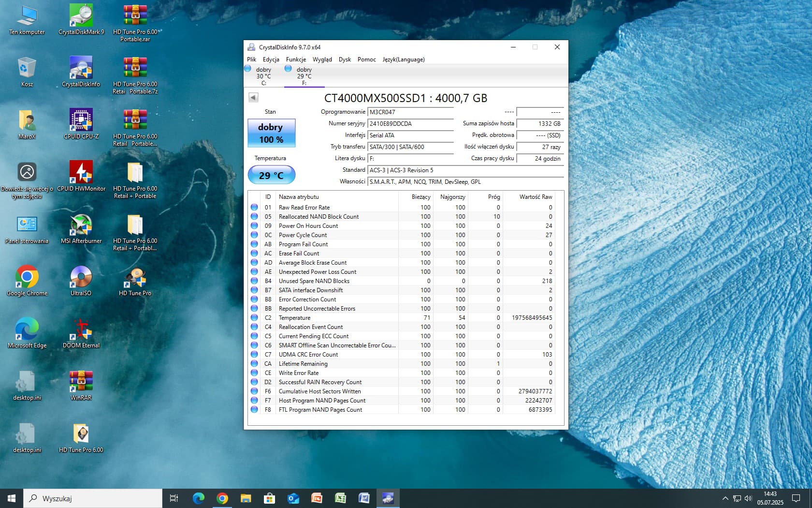Open UltraISO desktop shortcut
Screen dimensions: 812x508
(81, 281)
